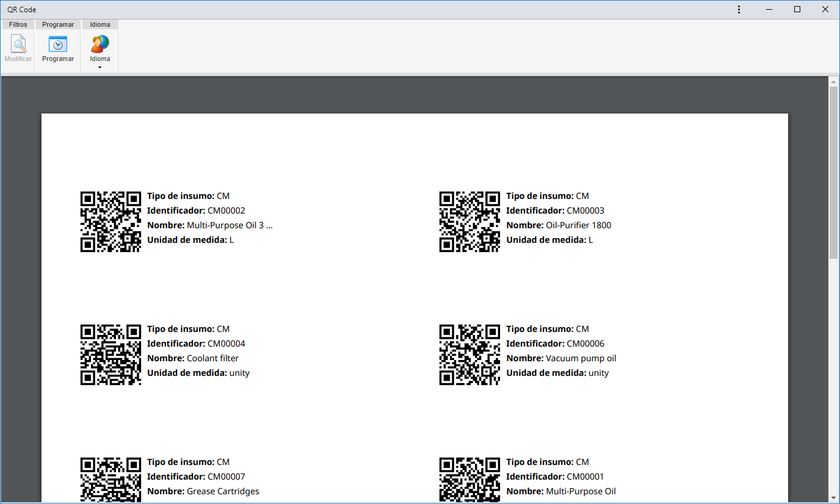Click 'Unidad de medida: unity' for CM00004
The image size is (840, 504).
coord(198,373)
